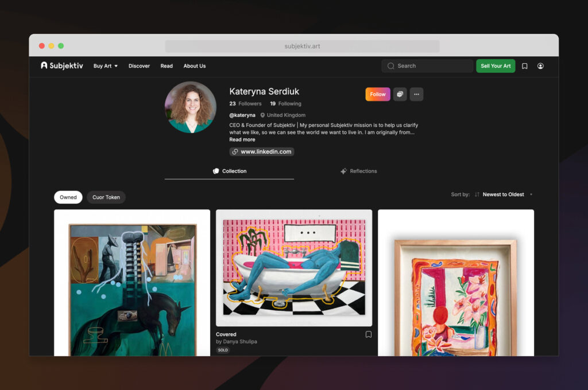Open the message chat icon button
This screenshot has width=588, height=390.
tap(400, 95)
